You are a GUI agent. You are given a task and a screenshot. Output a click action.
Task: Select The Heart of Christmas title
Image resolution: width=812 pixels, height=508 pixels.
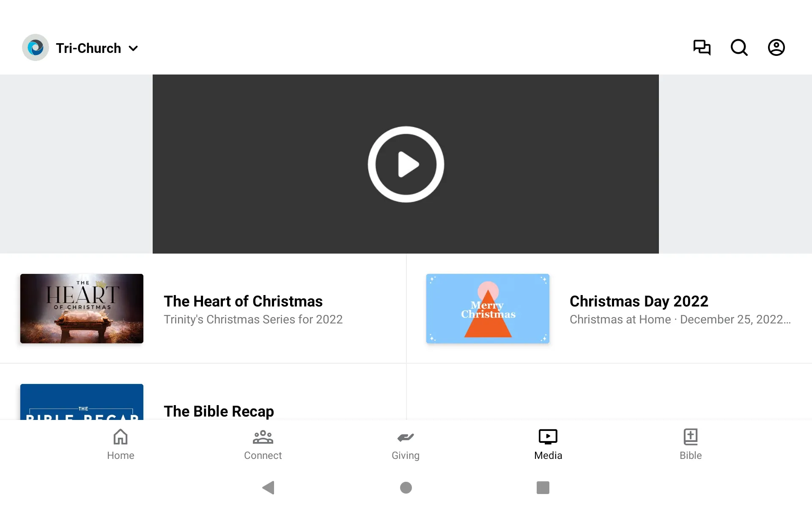coord(243,301)
